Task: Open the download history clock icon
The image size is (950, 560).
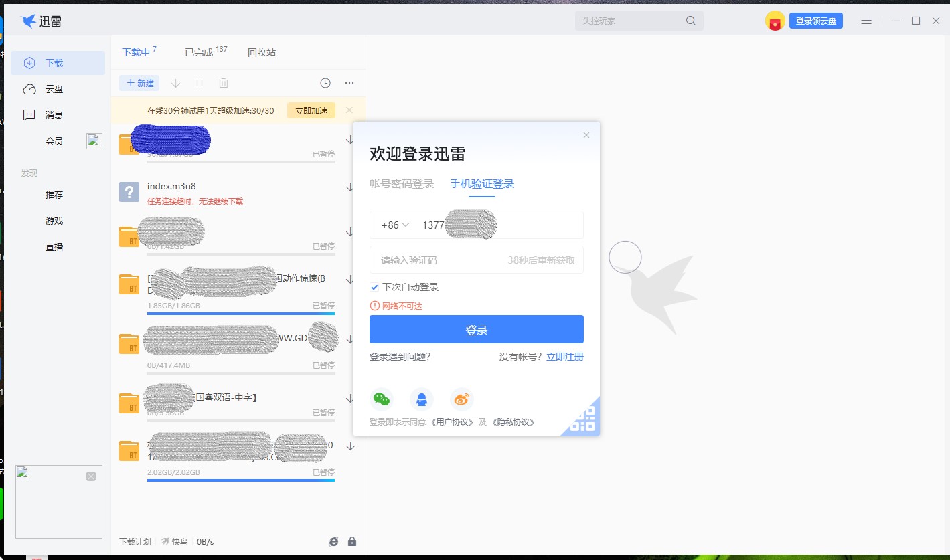Action: point(325,82)
